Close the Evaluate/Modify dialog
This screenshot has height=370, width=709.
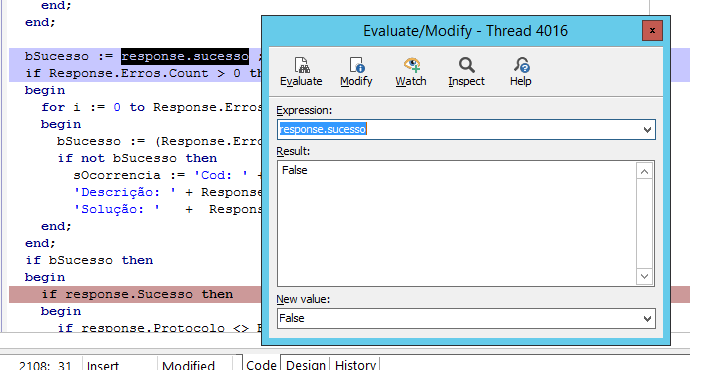(652, 30)
